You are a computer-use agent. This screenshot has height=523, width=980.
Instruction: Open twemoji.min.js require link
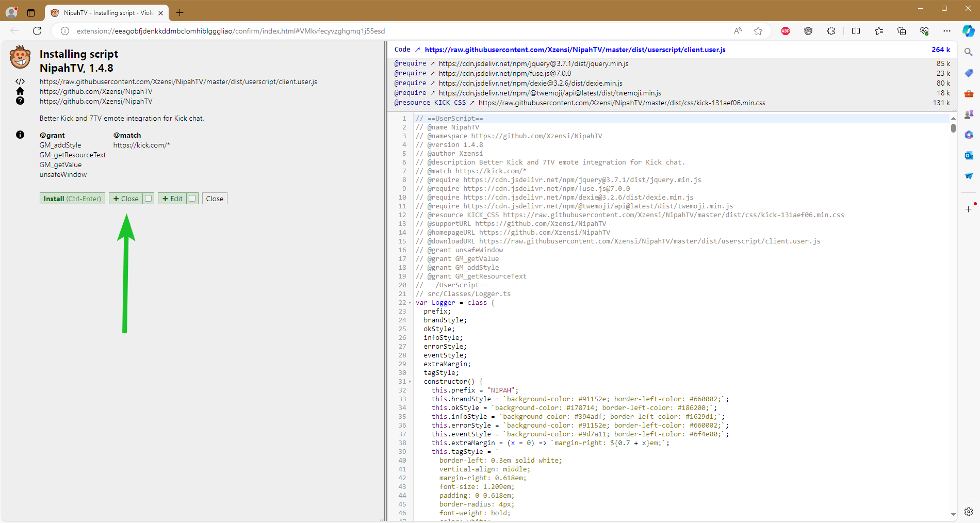tap(550, 93)
